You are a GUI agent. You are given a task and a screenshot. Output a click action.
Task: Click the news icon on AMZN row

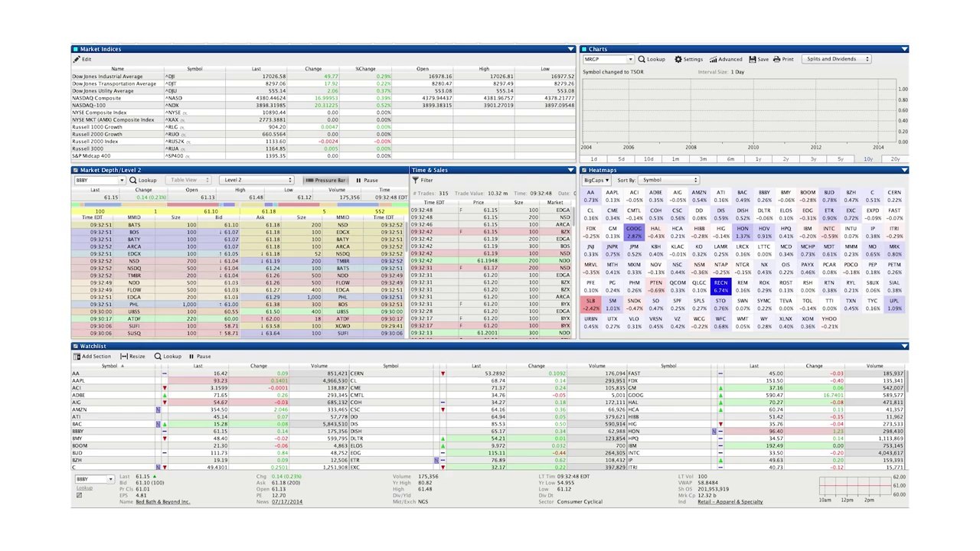158,409
